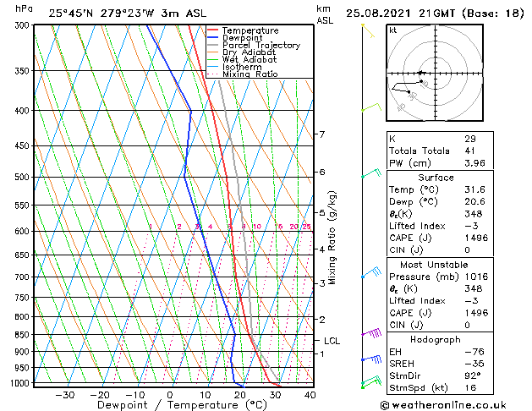
Task: Click the green wind barb near 1000 hPa
Action: [369, 384]
